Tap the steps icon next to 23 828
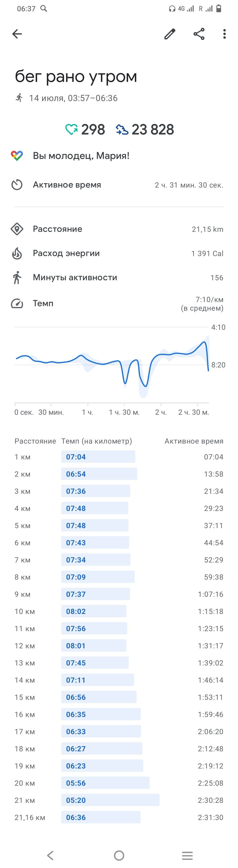This screenshot has height=868, width=238. pyautogui.click(x=122, y=129)
